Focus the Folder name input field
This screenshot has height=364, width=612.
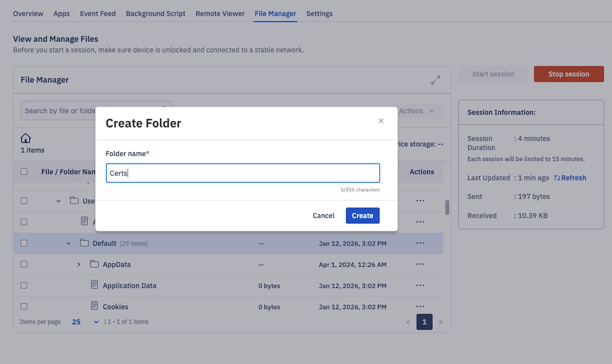click(243, 173)
